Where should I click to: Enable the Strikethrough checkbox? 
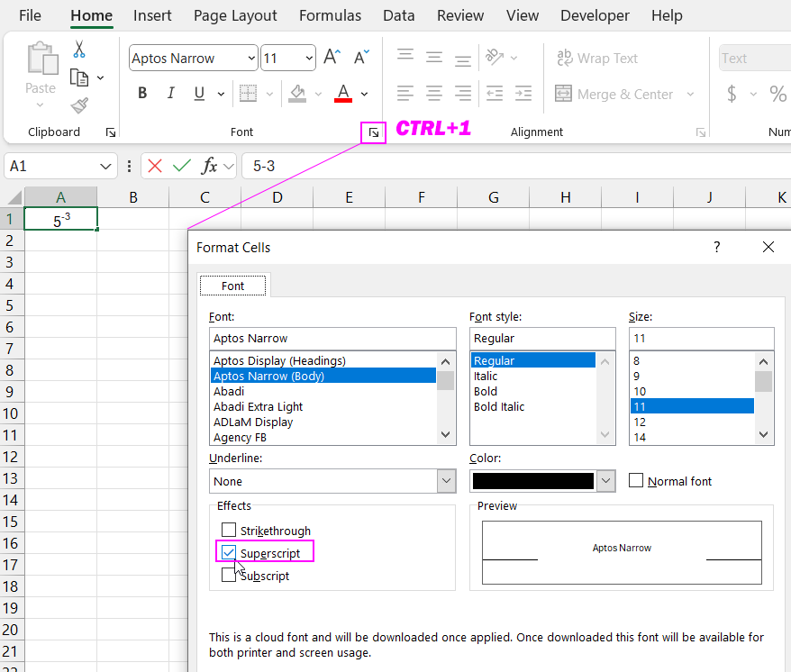(229, 531)
